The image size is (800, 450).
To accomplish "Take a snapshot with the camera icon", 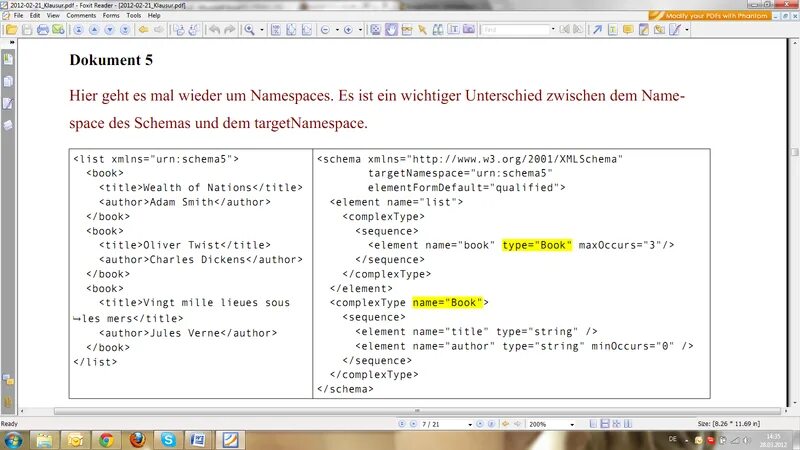I will click(469, 30).
